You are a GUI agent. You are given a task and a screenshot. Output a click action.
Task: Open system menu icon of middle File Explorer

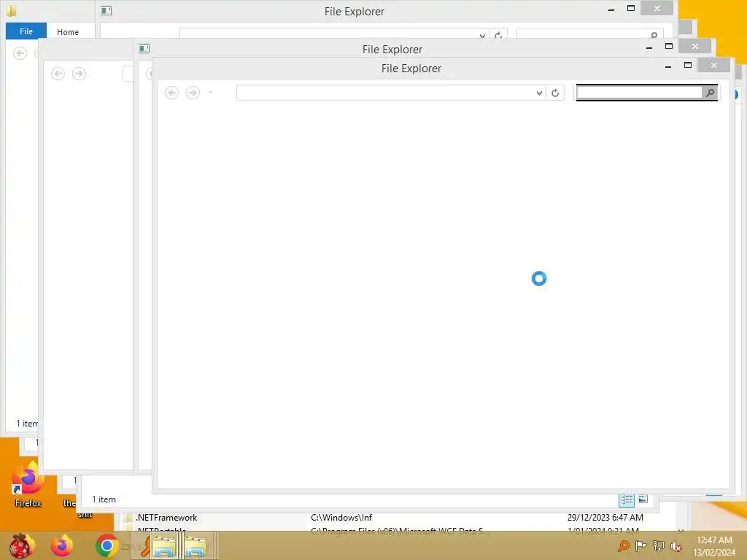click(144, 48)
